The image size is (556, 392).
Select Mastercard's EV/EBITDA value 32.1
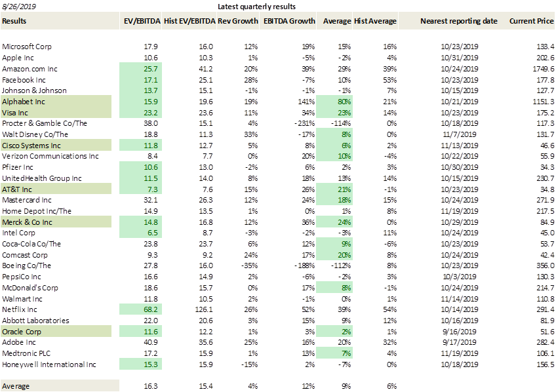click(151, 200)
